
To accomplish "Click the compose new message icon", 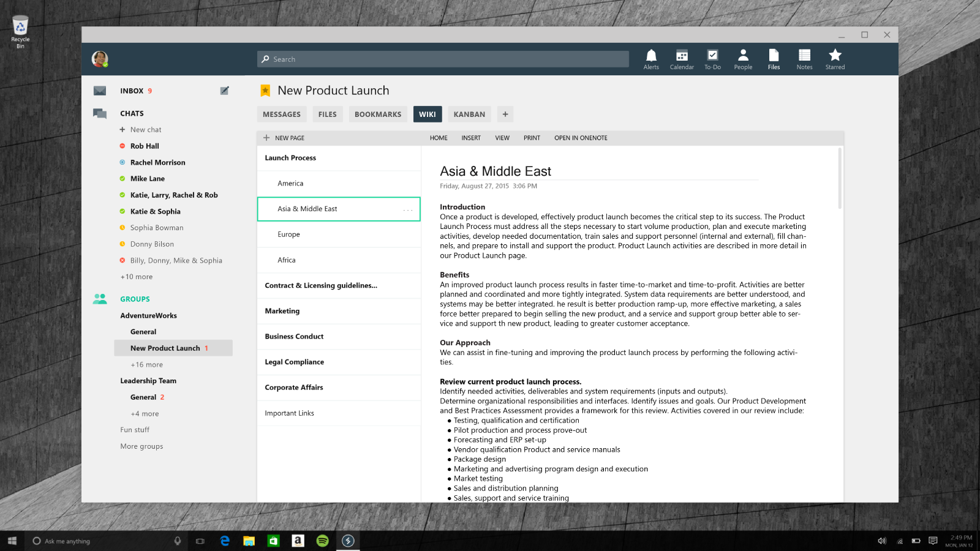I will pos(224,91).
